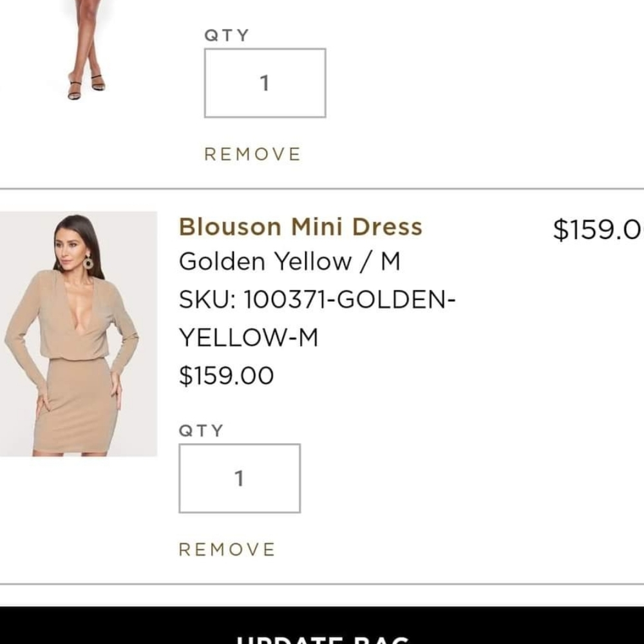
Task: Click REMOVE under the dress quantity box
Action: (225, 550)
